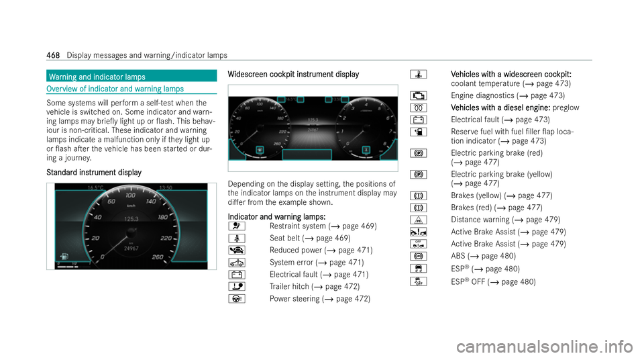Click 'Vehicles with a diesel engine: preglow' text
644x358 pixels.
515,107
